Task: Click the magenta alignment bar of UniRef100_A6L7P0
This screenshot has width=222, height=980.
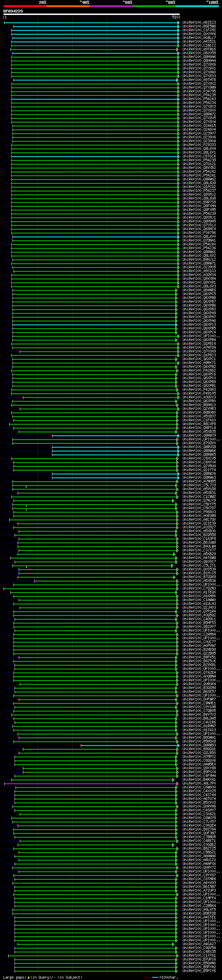Action: coord(91,784)
